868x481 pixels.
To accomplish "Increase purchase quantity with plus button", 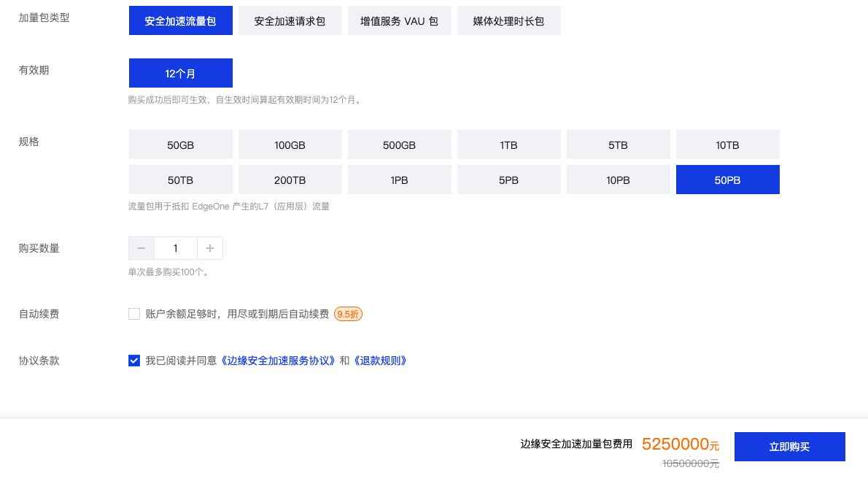I will pyautogui.click(x=210, y=248).
